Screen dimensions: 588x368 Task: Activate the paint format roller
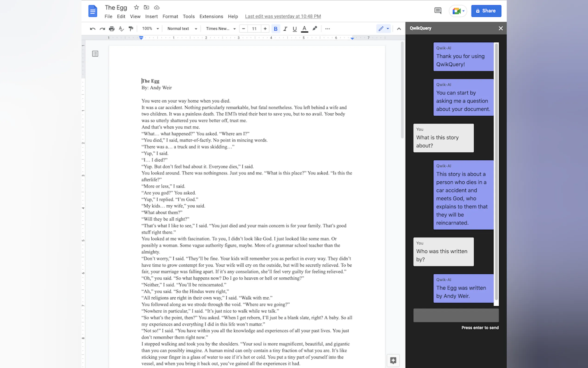tap(131, 29)
